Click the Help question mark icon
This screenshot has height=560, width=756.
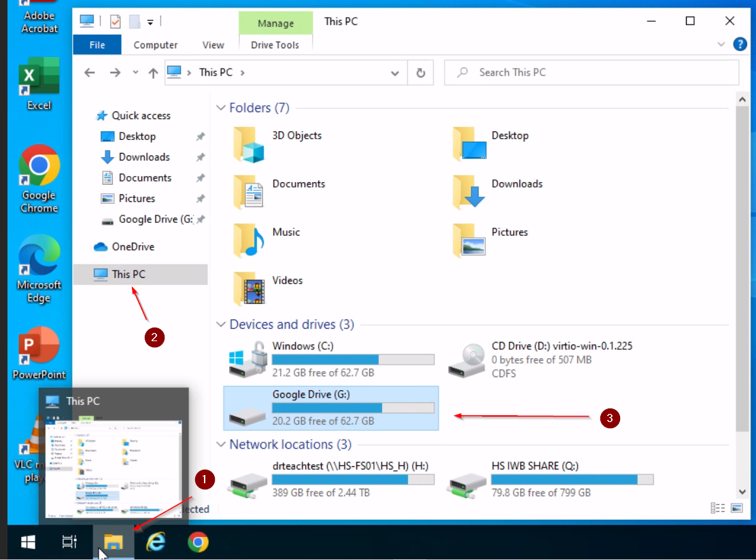tap(740, 45)
